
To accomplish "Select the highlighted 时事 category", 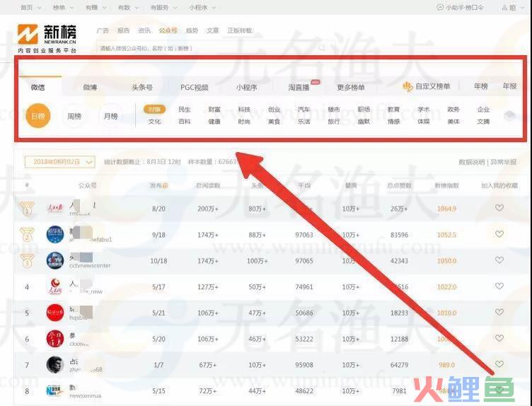I will (x=154, y=109).
